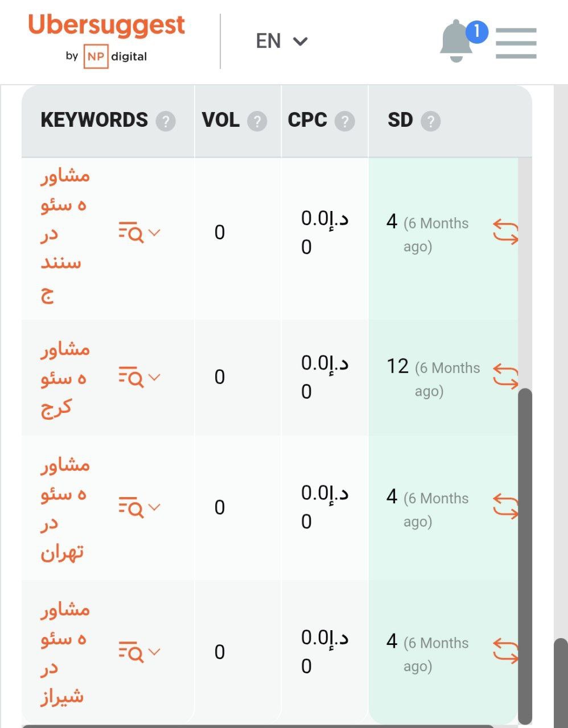This screenshot has height=728, width=568.
Task: Show help for the CPC column
Action: click(344, 121)
